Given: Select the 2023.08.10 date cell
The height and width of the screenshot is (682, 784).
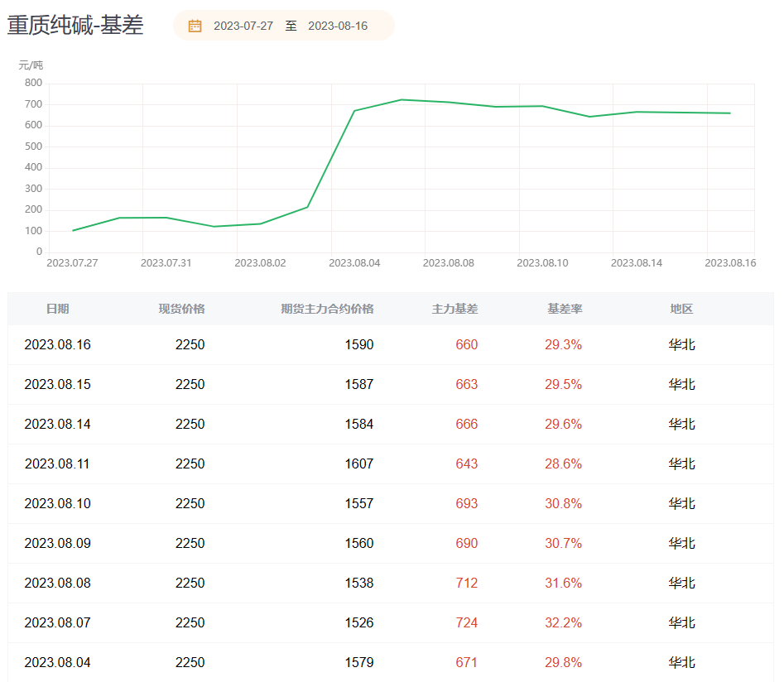Looking at the screenshot, I should click(57, 503).
